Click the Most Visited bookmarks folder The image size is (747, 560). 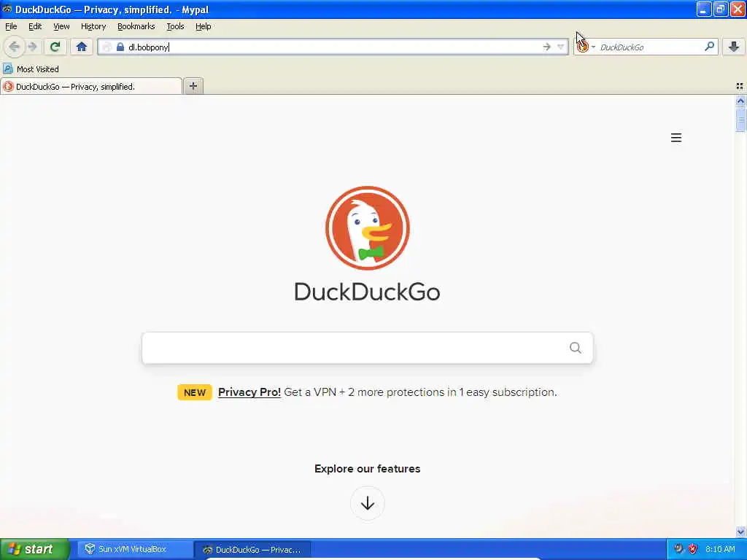click(x=31, y=69)
